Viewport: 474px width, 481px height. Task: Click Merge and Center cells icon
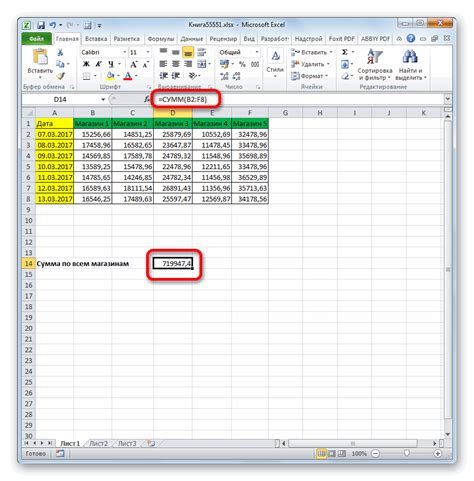(x=201, y=64)
